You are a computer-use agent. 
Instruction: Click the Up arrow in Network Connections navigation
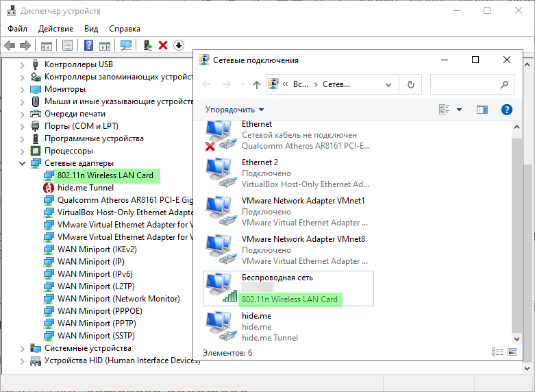coord(257,84)
